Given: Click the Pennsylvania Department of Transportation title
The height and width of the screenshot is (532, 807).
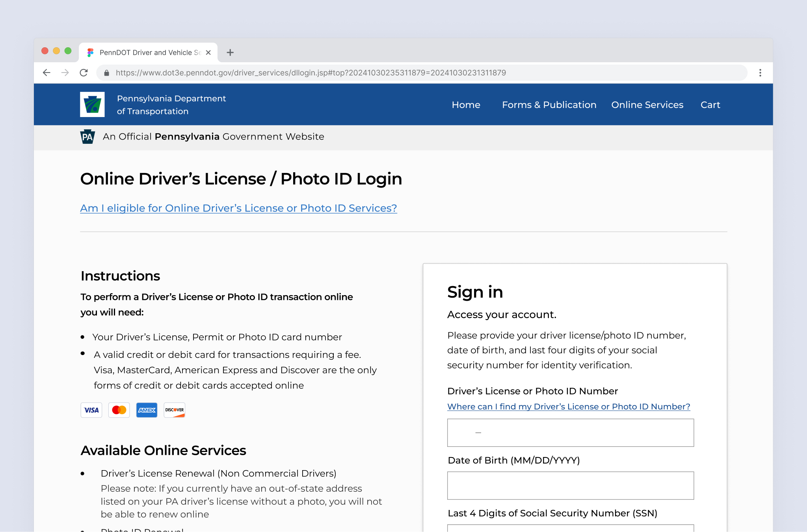Looking at the screenshot, I should pos(171,105).
